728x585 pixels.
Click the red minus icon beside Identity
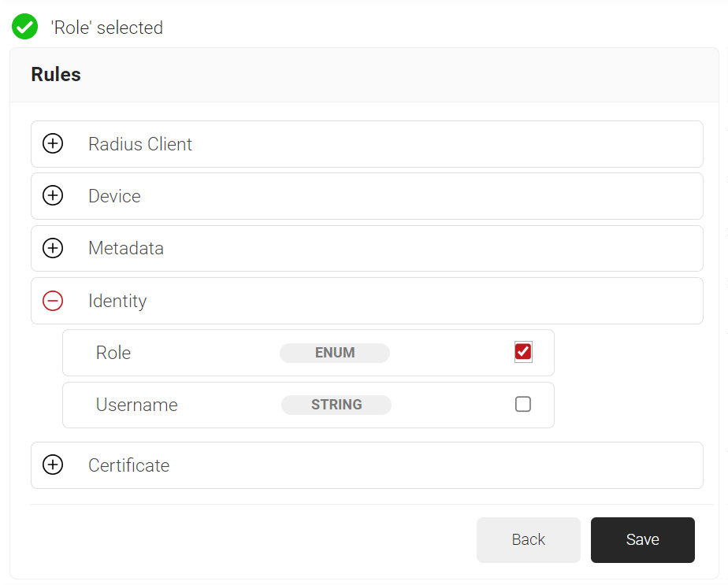(53, 301)
